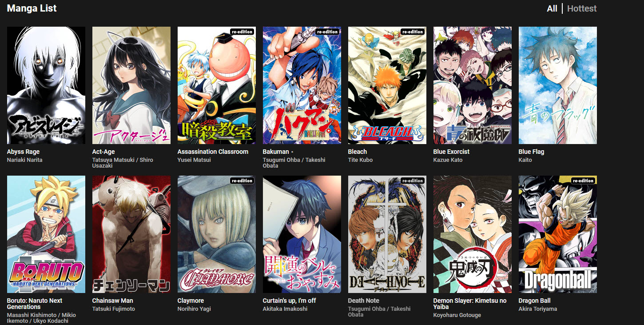Click the re-edition badge on Dragon Ball cover
This screenshot has width=644, height=325.
click(x=583, y=181)
